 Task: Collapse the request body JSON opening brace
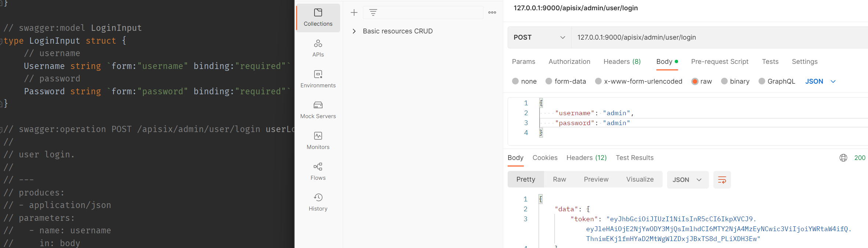[x=541, y=103]
